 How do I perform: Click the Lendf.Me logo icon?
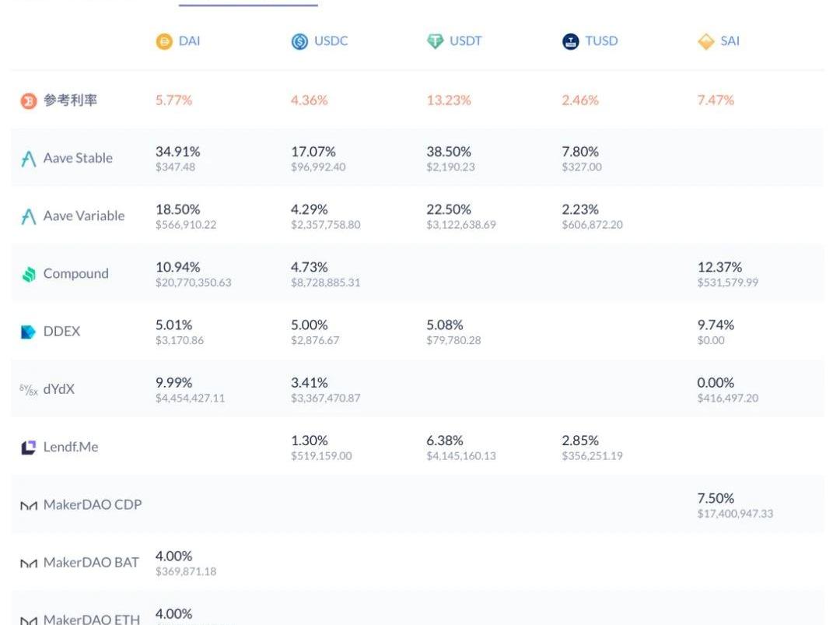coord(29,448)
